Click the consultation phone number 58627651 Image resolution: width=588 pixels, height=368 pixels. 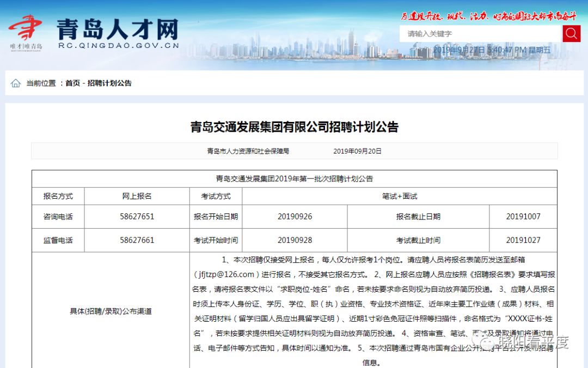point(137,217)
